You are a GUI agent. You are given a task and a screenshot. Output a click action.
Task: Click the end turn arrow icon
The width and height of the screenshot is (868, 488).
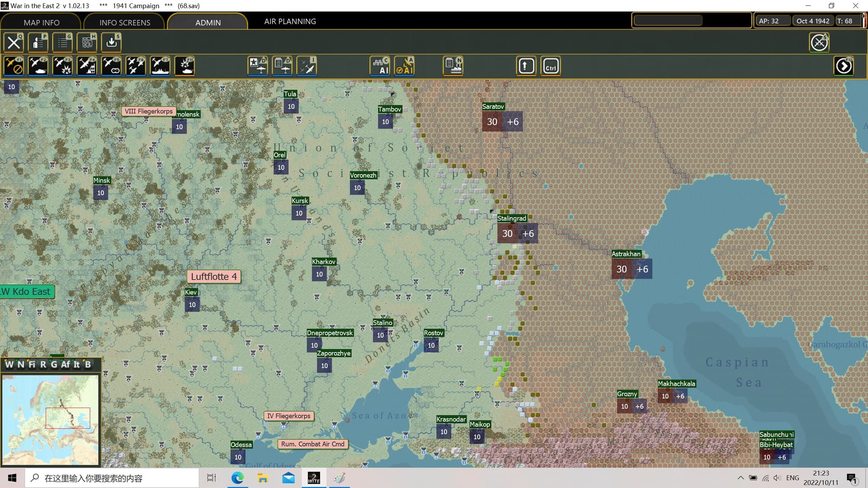tap(844, 66)
